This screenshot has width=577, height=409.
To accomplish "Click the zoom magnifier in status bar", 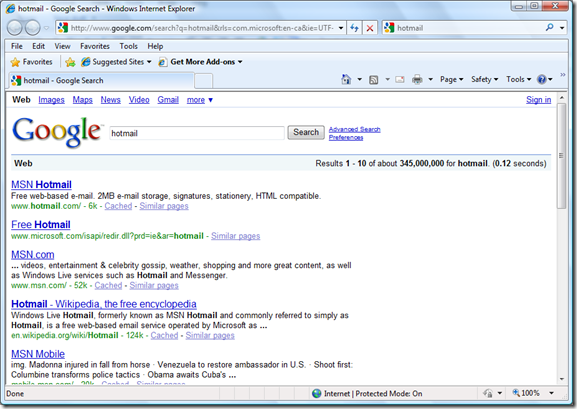I will [516, 393].
